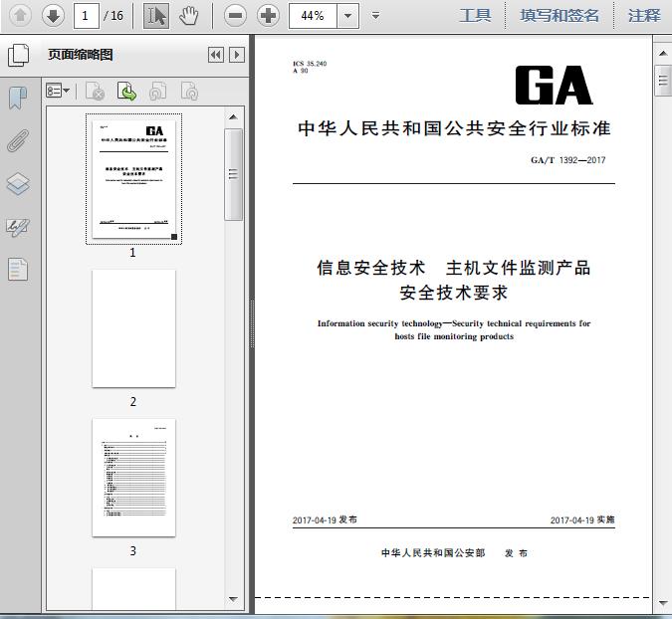The width and height of the screenshot is (672, 619).
Task: Click the title 中华人民共和国公共安全行业标准
Action: (454, 128)
